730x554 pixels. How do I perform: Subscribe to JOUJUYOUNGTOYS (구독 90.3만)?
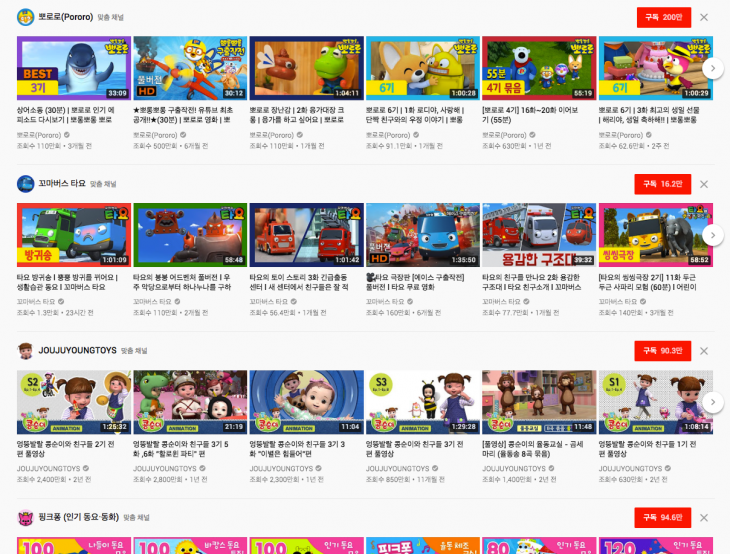663,350
